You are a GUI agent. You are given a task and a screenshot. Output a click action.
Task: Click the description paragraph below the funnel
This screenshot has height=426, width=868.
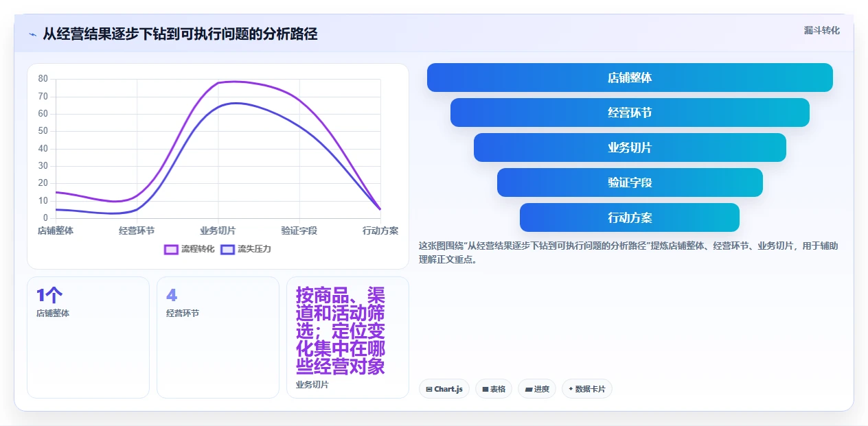(628, 252)
